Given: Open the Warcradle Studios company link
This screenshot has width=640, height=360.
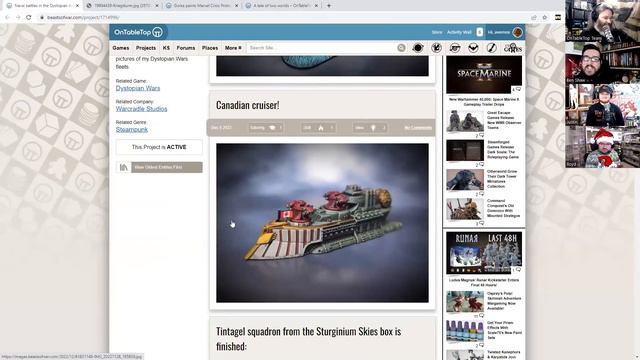Looking at the screenshot, I should point(141,109).
